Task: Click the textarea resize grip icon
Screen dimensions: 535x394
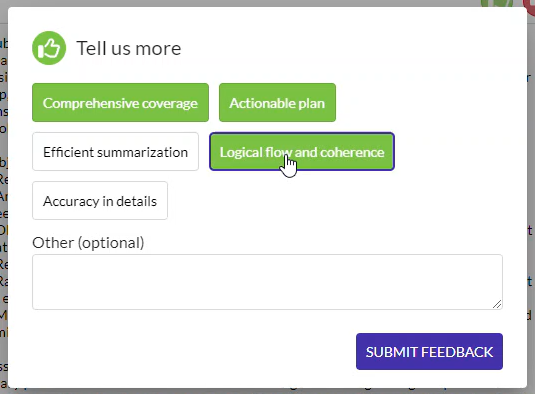Action: click(x=497, y=304)
